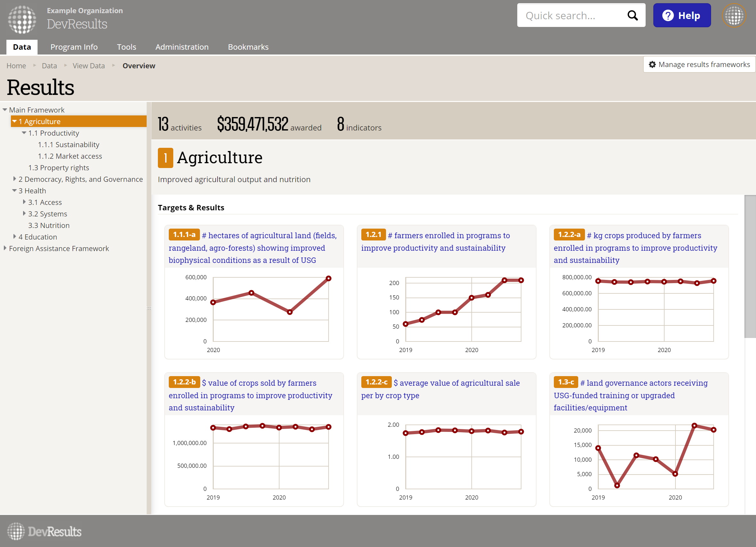Open the user profile avatar icon
Screen dimensions: 756x547
(733, 15)
